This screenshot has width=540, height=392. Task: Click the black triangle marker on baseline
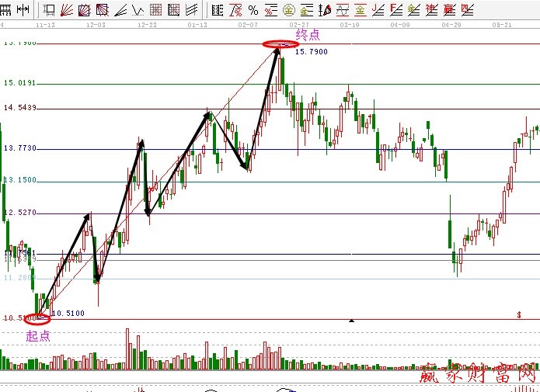(x=351, y=320)
